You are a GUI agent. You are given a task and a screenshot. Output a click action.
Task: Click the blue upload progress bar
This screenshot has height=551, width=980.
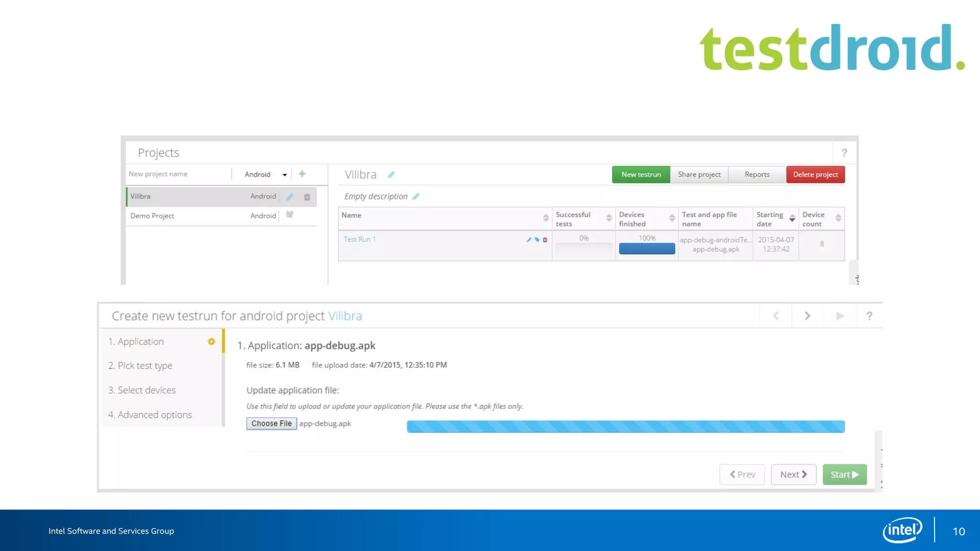coord(625,427)
